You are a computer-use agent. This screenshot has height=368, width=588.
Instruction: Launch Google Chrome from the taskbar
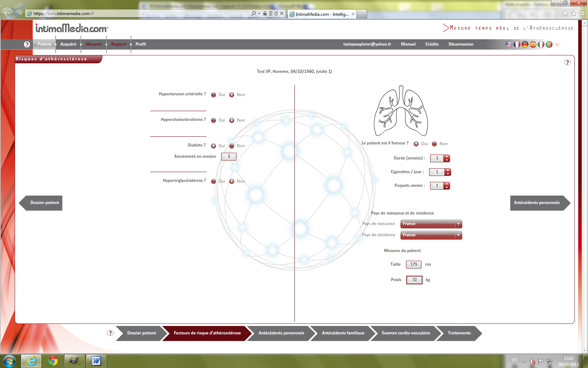click(x=53, y=361)
